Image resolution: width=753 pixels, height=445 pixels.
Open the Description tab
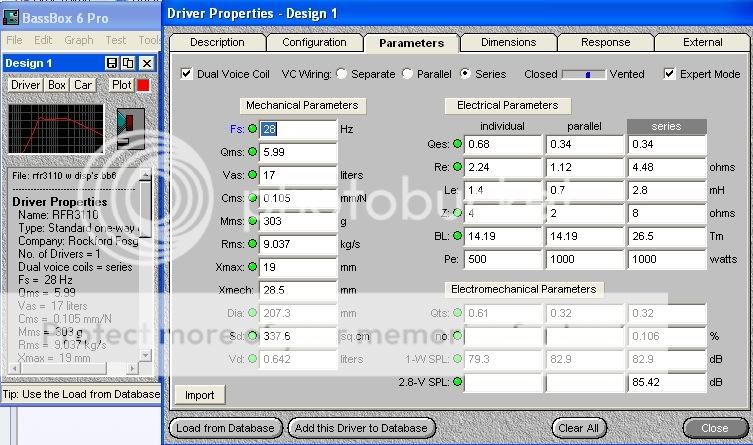point(217,42)
